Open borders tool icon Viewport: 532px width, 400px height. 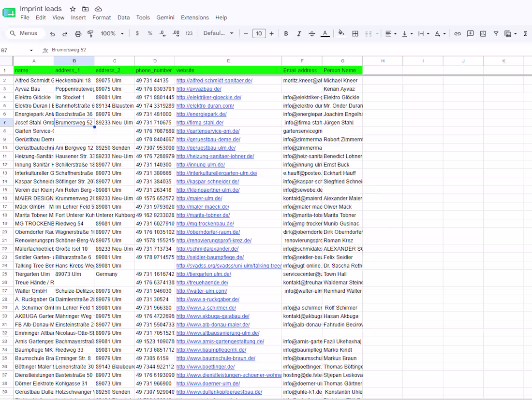pos(355,33)
